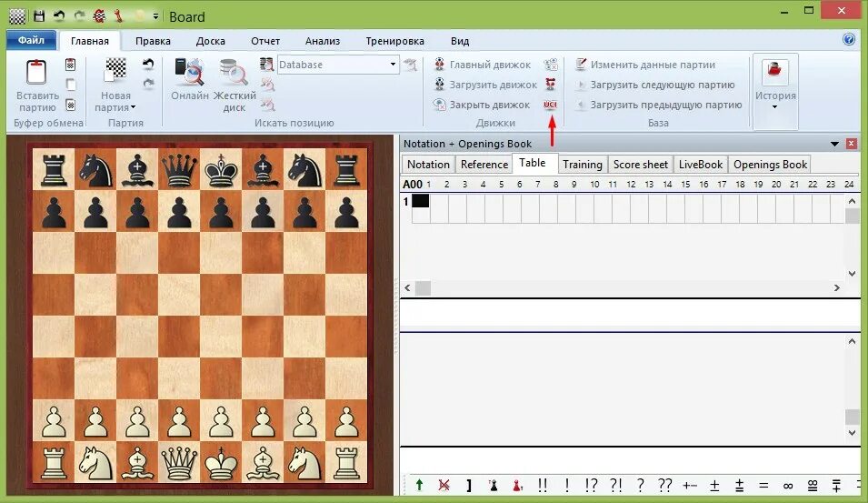Click database search icon left of Database box
The width and height of the screenshot is (868, 503).
coord(267,65)
